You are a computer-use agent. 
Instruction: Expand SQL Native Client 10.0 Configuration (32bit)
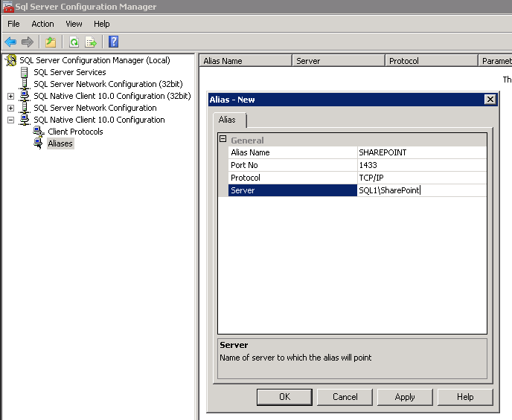pyautogui.click(x=10, y=96)
